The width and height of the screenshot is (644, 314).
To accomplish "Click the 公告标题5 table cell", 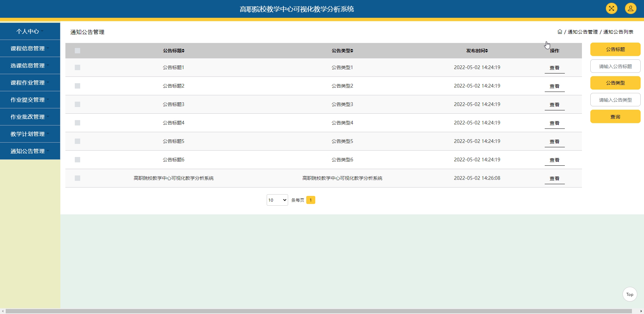I will (x=173, y=141).
